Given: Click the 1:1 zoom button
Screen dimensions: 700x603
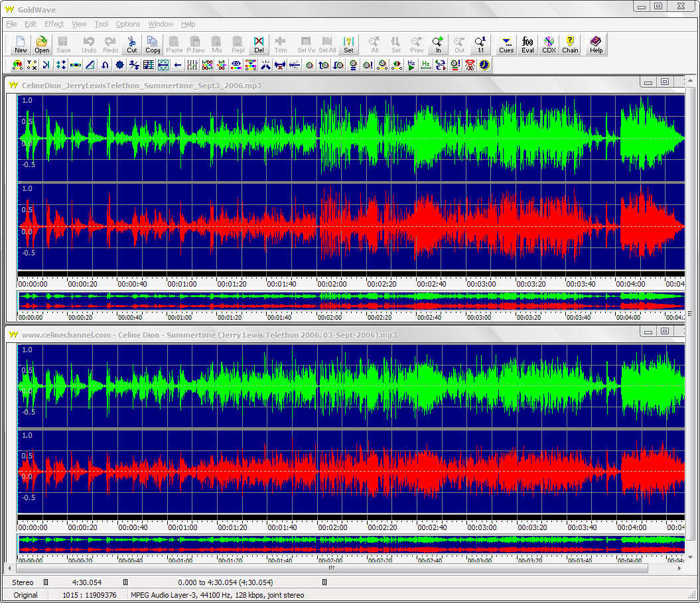Looking at the screenshot, I should click(480, 44).
